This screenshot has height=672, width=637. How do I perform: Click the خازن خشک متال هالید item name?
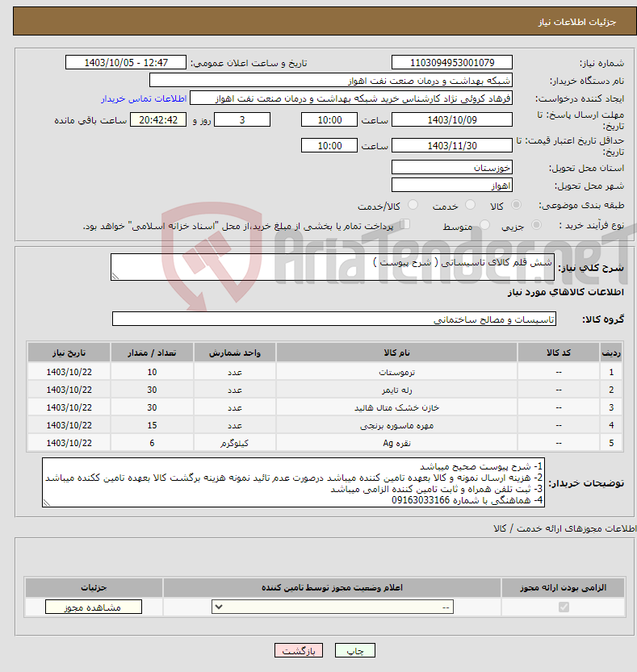[396, 407]
